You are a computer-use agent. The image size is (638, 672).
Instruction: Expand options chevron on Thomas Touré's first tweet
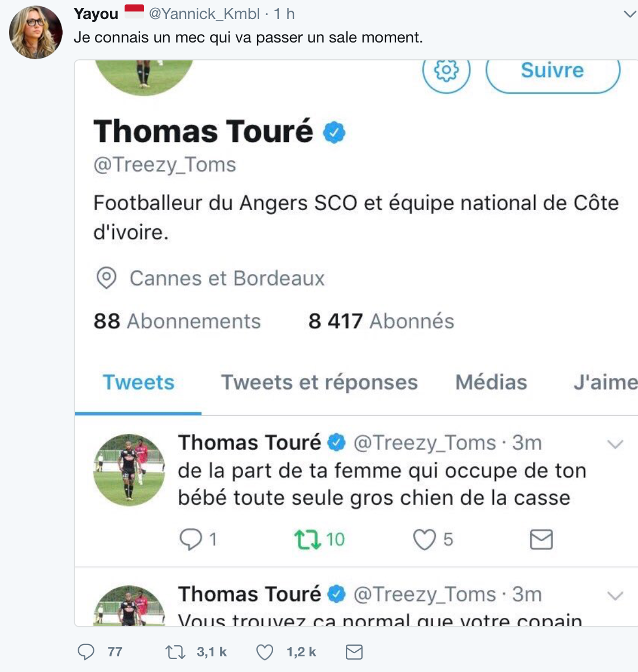(x=615, y=444)
